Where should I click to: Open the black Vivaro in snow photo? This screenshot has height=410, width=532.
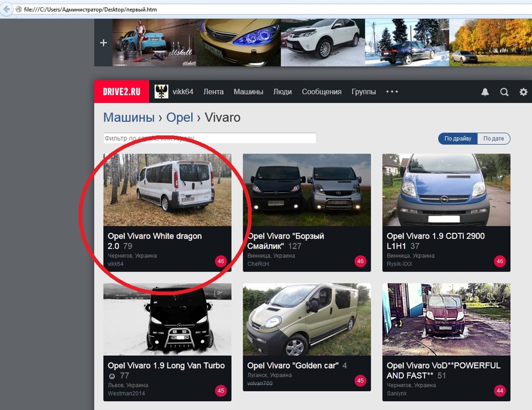click(x=167, y=320)
